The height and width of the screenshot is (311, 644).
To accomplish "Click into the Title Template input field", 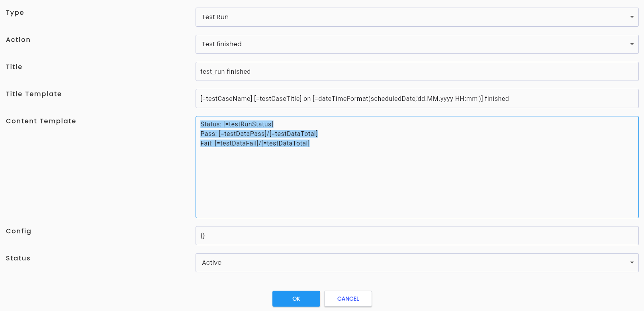I will [x=417, y=98].
